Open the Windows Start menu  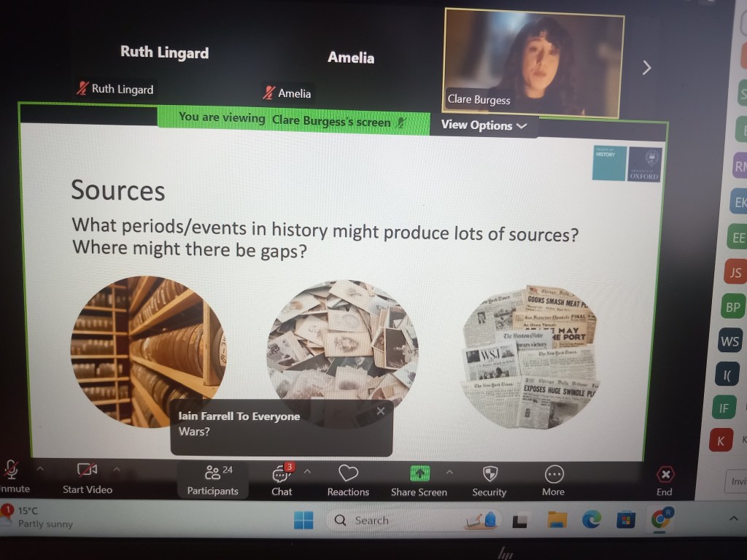point(303,520)
